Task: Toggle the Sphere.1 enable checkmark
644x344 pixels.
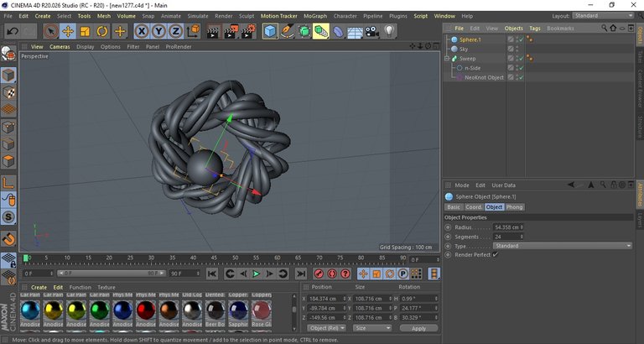Action: (x=522, y=40)
